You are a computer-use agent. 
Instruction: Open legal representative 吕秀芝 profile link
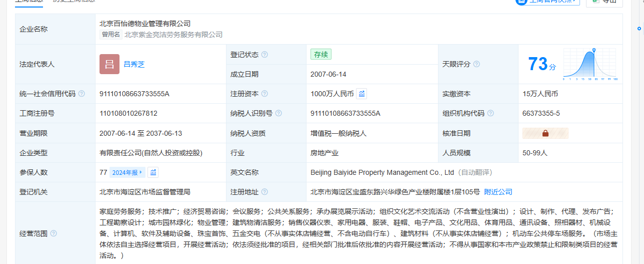pos(134,64)
